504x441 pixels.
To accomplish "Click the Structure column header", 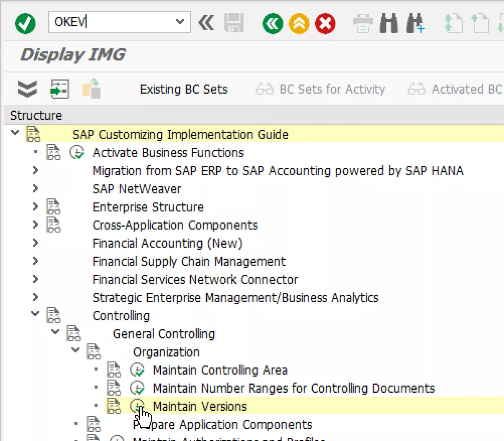I will (x=36, y=115).
